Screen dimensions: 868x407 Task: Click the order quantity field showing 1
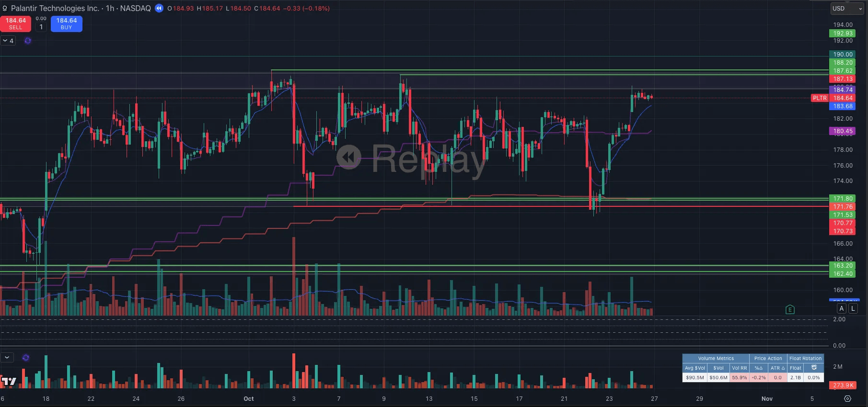coord(41,27)
